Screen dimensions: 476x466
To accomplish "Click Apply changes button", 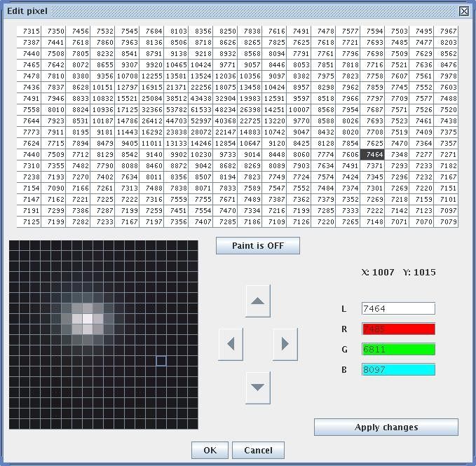I will [386, 427].
